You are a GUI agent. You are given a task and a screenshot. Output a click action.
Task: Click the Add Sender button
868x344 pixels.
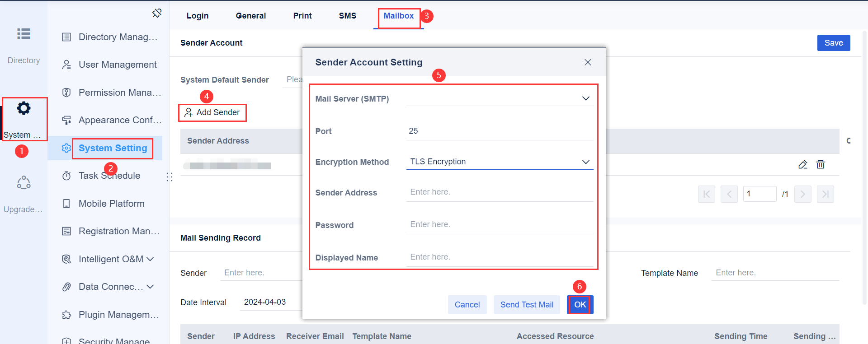pos(212,112)
